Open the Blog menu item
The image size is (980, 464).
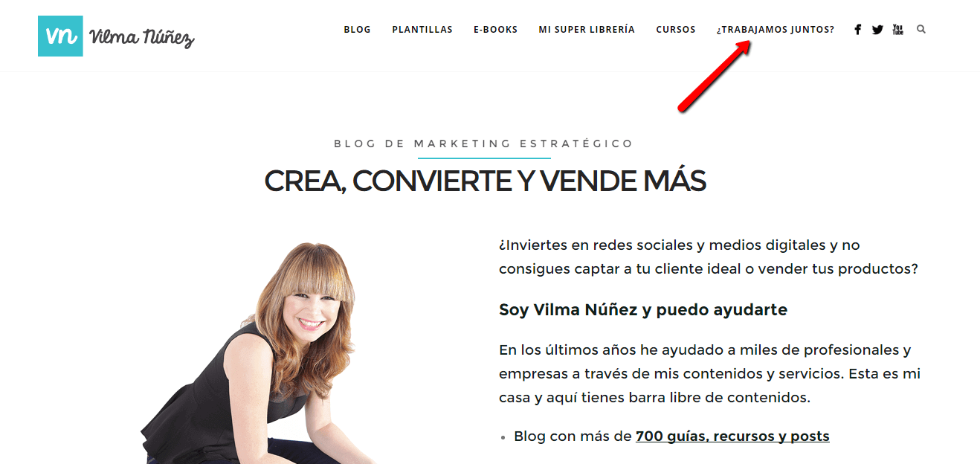[357, 30]
